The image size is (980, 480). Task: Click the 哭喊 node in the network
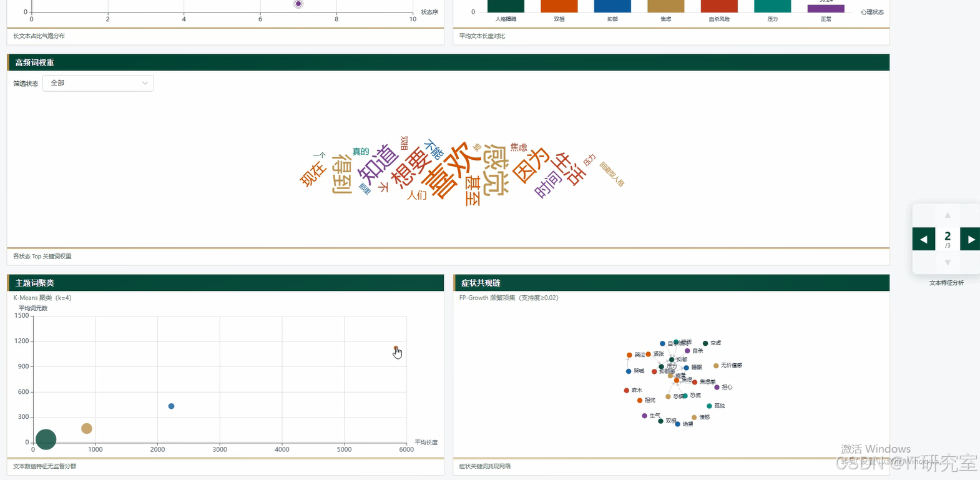629,371
